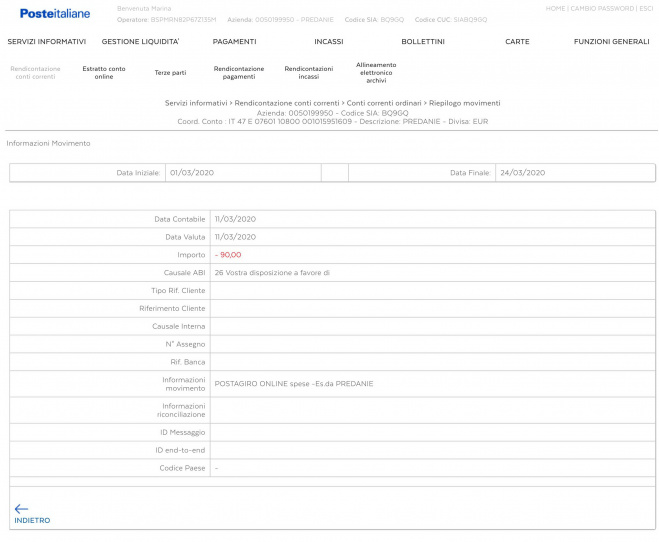Viewport: 659px width, 542px height.
Task: Click the Poste Italiane logo
Action: [x=54, y=13]
